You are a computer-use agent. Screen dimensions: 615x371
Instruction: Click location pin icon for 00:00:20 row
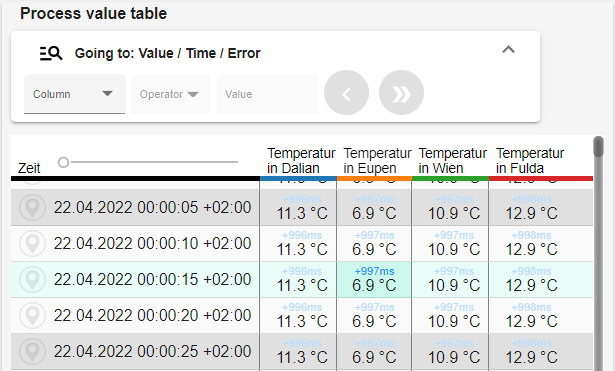[33, 316]
